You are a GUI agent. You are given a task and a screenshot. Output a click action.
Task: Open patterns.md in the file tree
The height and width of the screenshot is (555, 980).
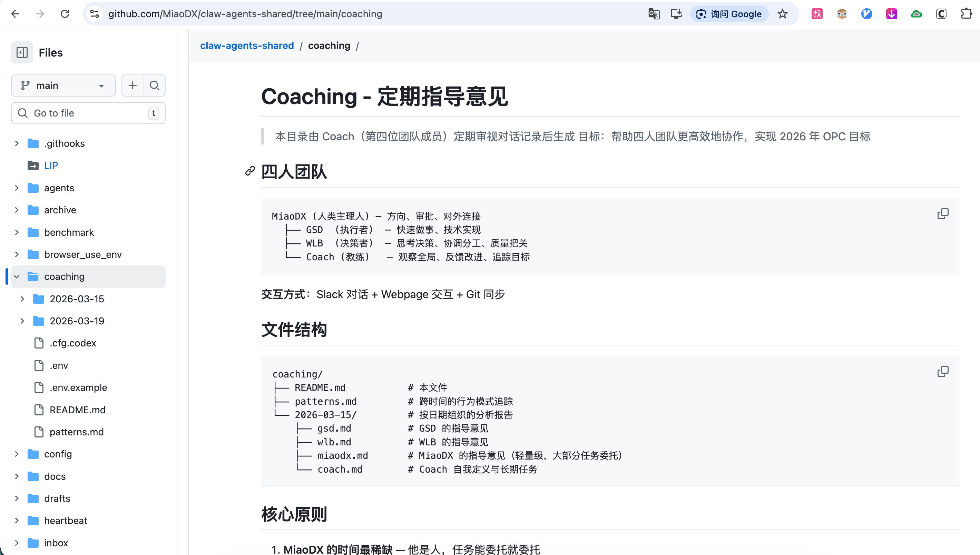(x=76, y=432)
